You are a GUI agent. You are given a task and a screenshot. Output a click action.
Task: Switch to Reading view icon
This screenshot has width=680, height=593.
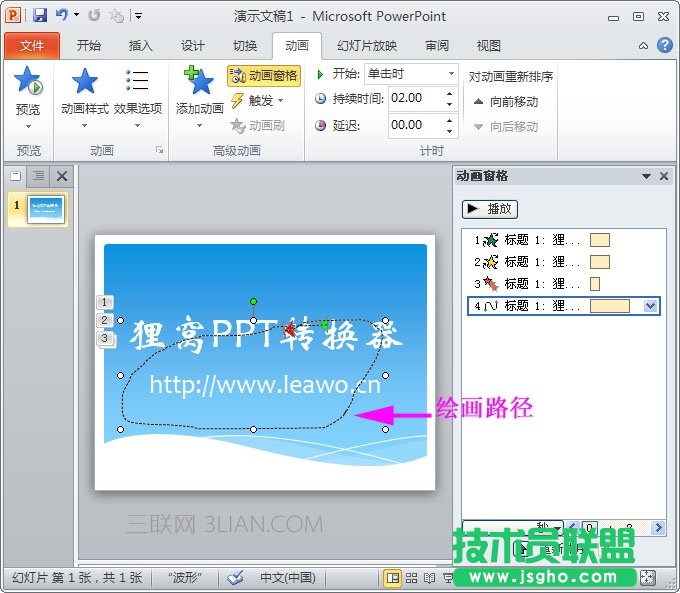click(429, 578)
